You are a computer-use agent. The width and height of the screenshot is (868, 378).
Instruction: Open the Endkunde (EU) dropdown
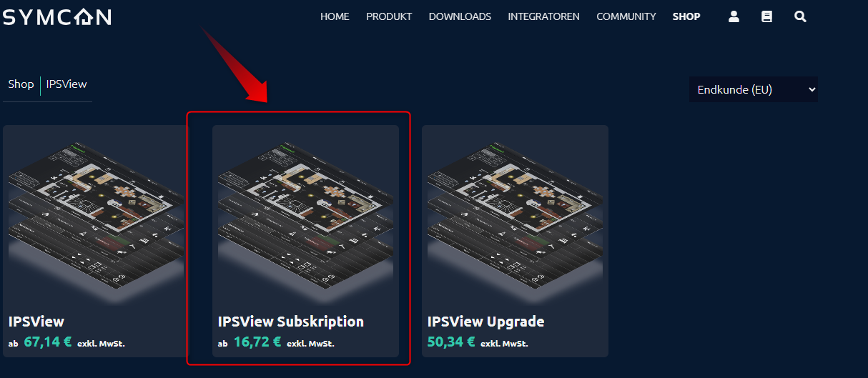pos(754,89)
